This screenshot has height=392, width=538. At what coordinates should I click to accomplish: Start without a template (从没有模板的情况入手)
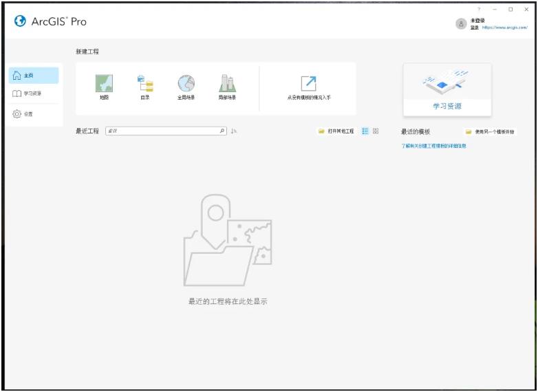click(x=309, y=88)
